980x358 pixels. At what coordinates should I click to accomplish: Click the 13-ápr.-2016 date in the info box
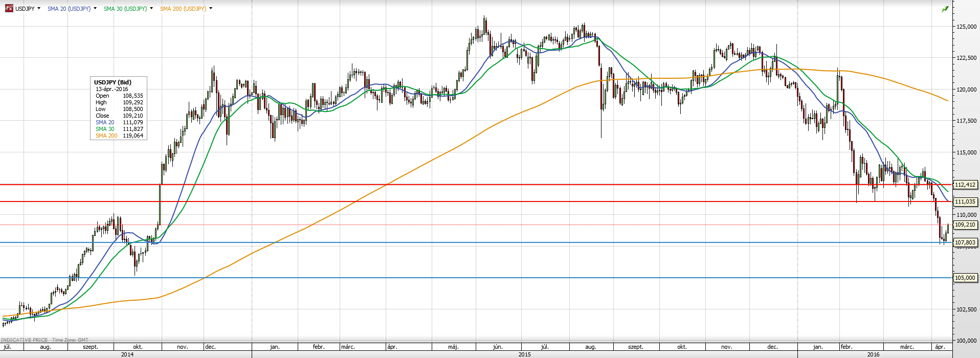tap(112, 89)
